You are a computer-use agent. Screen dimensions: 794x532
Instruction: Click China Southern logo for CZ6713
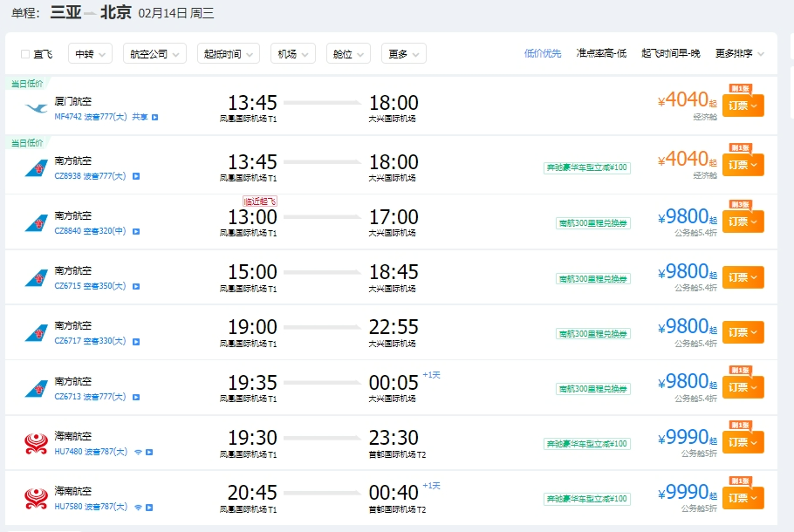coord(37,388)
